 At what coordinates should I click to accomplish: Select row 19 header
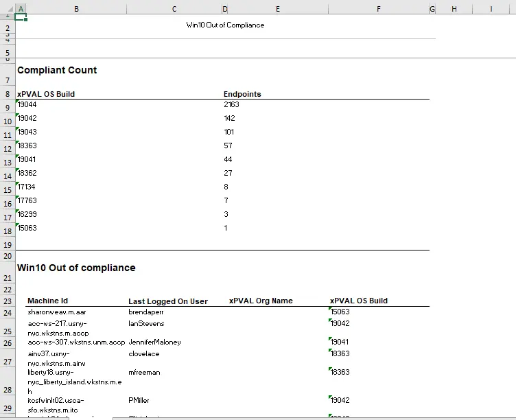[8, 245]
